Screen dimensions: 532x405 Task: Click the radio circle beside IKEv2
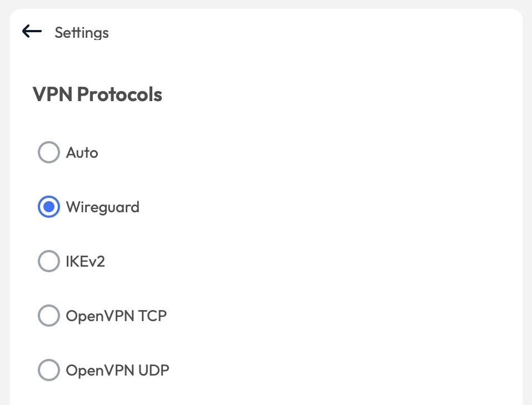(x=48, y=261)
